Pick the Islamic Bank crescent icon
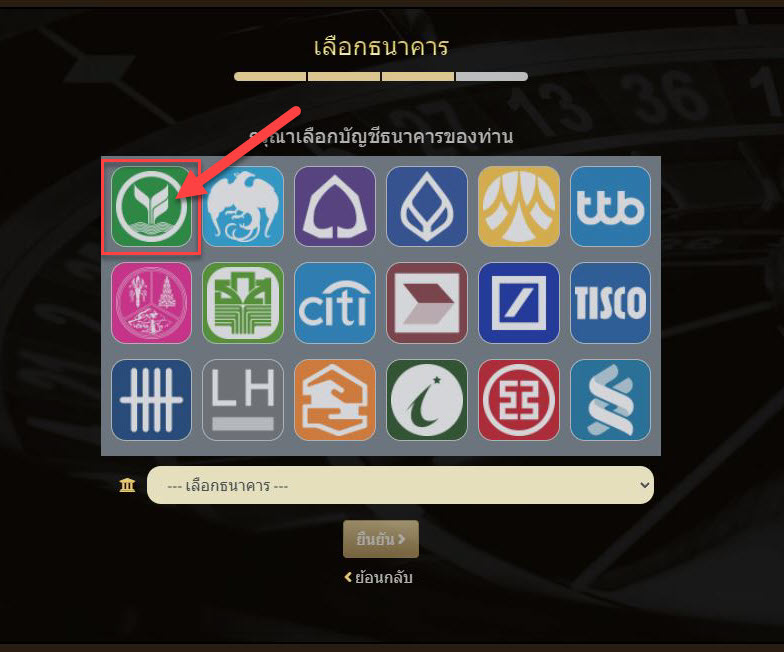 [426, 400]
